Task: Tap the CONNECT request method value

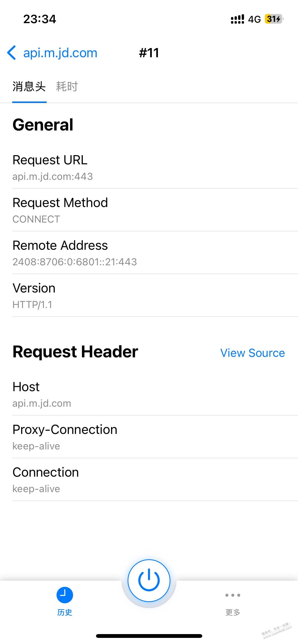Action: pos(36,219)
